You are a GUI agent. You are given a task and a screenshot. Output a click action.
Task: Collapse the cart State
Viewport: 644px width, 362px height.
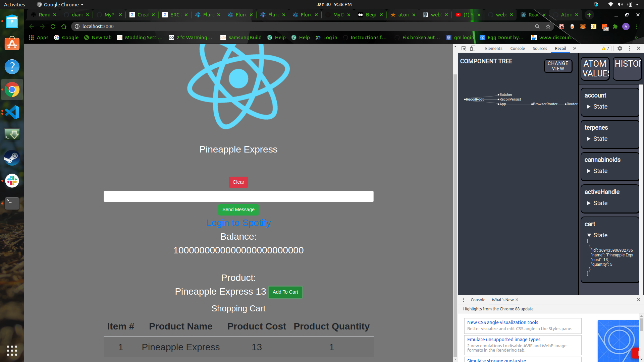tap(597, 235)
